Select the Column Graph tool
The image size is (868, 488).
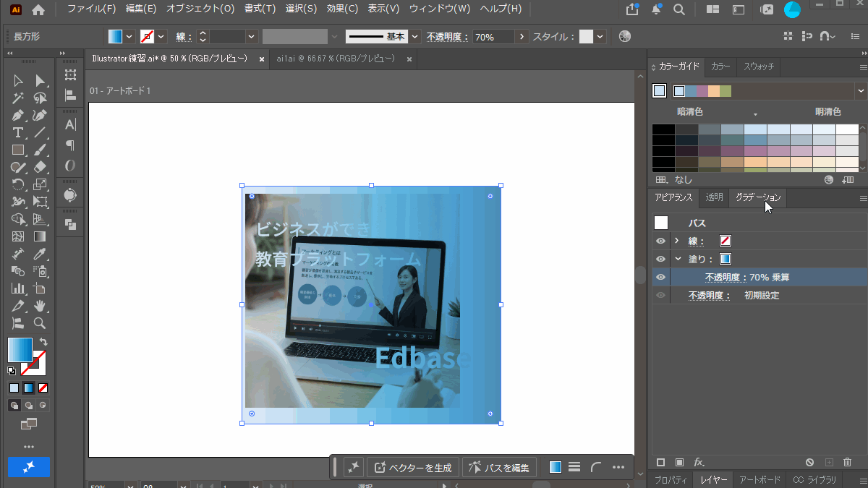(18, 288)
